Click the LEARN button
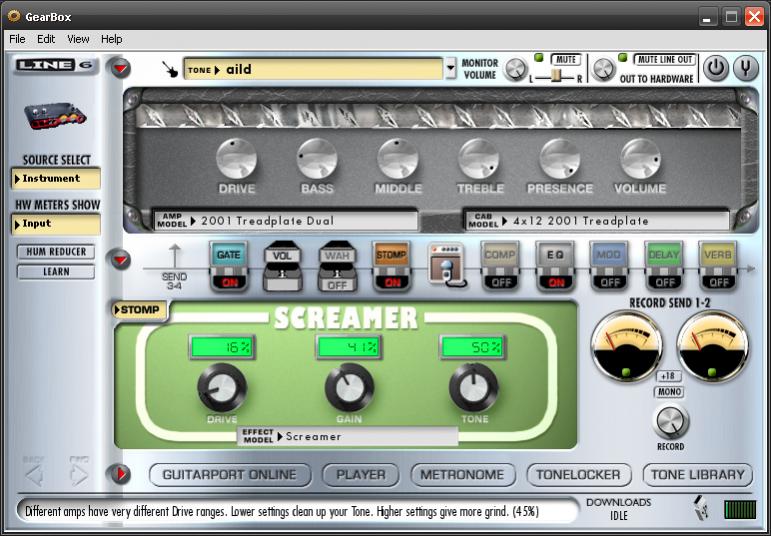771x536 pixels. 56,271
